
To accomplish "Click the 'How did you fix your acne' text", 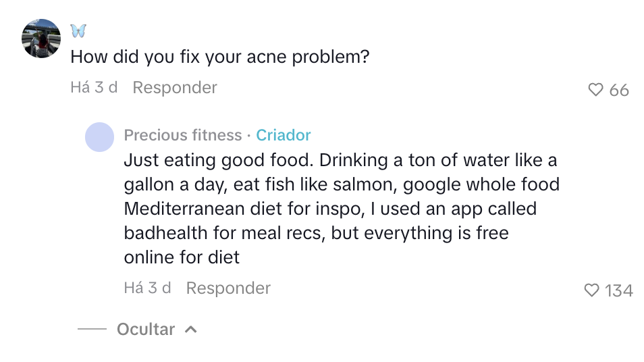I will [x=220, y=57].
